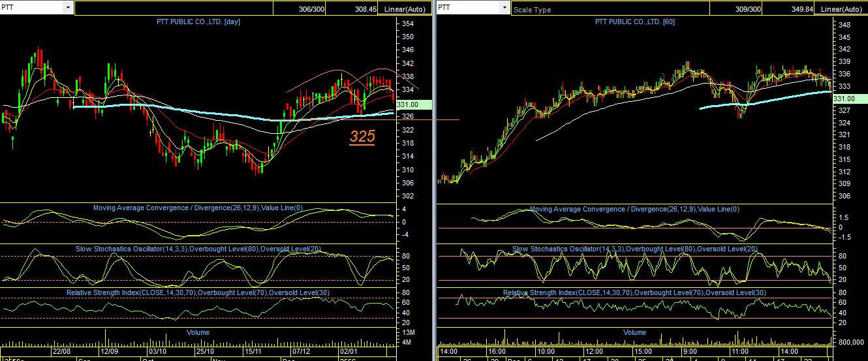Click the 13M volume scale value
This screenshot has width=868, height=361.
pyautogui.click(x=408, y=333)
